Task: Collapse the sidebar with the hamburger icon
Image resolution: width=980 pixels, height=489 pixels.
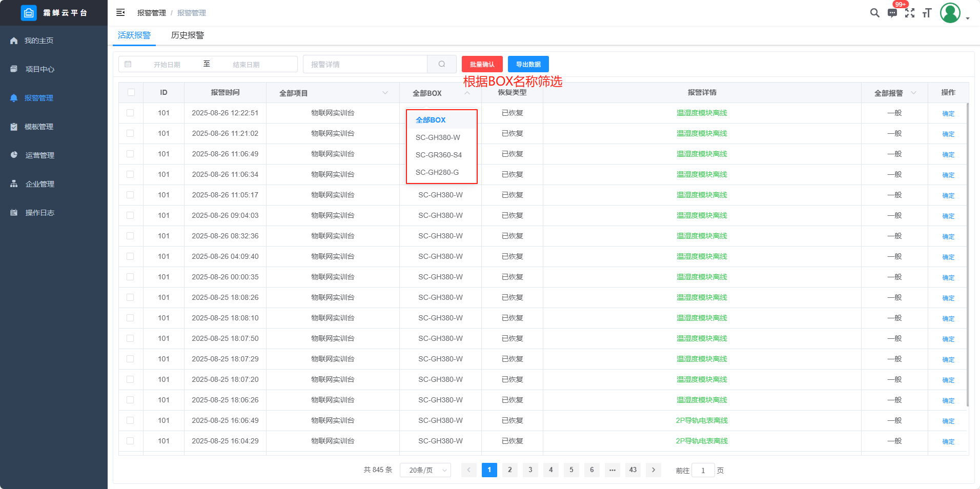Action: (x=120, y=13)
